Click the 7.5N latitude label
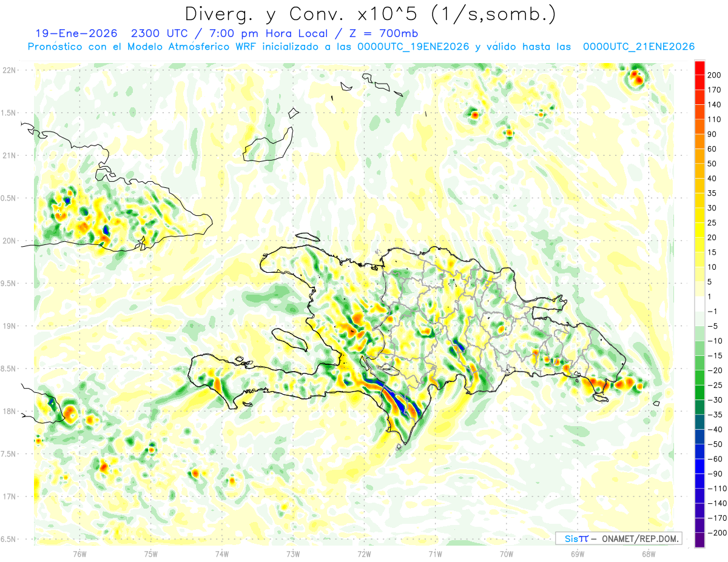 click(8, 454)
